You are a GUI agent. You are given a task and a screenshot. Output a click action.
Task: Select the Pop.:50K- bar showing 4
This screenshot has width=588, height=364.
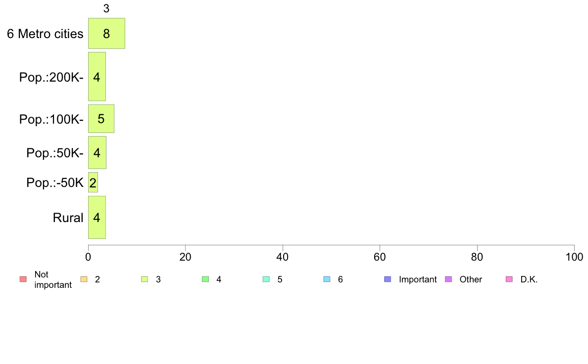point(97,152)
